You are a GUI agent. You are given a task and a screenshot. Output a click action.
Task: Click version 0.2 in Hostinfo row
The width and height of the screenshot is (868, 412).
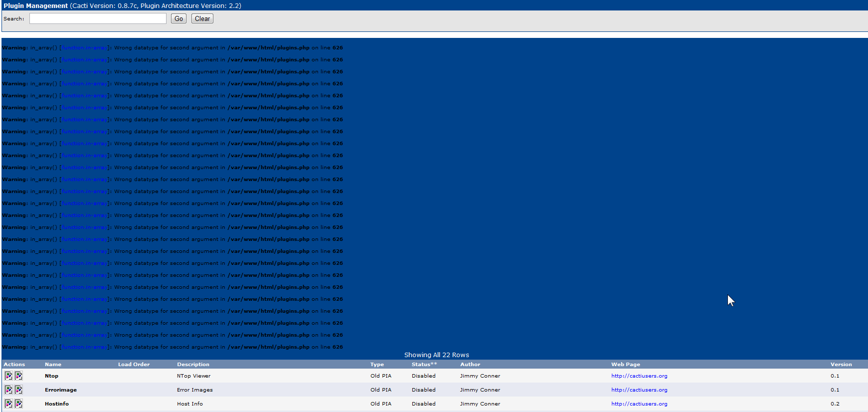835,404
